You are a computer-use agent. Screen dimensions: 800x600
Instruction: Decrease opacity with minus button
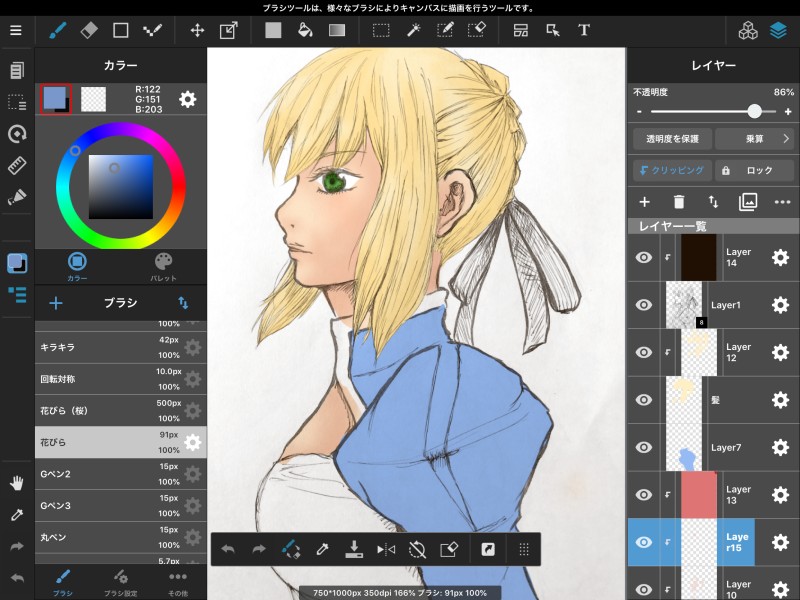639,111
